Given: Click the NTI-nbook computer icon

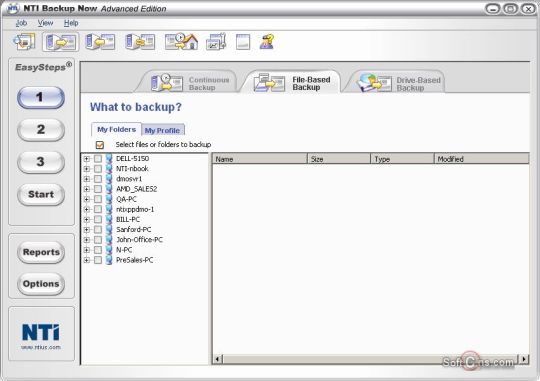Looking at the screenshot, I should pos(109,168).
